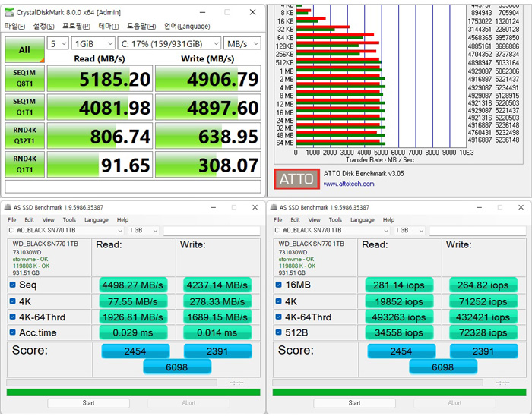
Task: Start the RND4K Q32T1 test
Action: 25,136
